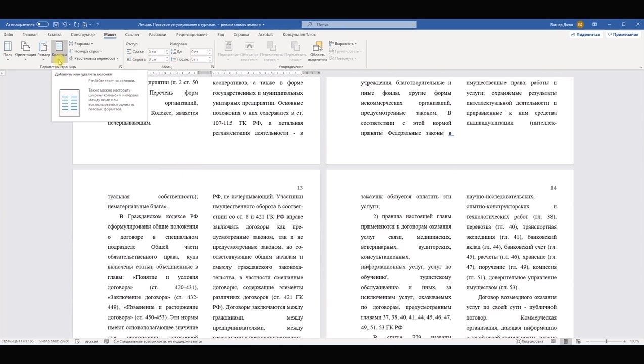Open Область выделения selection pane
644x364 pixels.
[317, 51]
